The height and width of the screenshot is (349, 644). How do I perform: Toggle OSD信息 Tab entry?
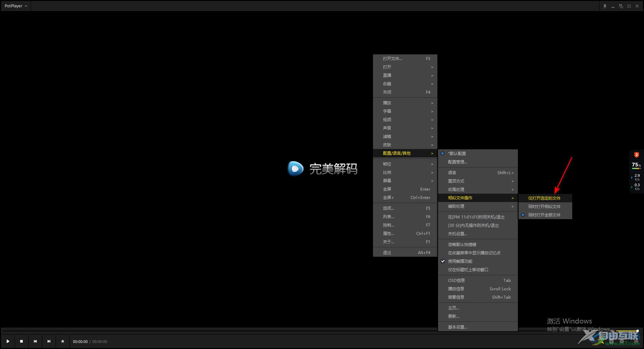coord(478,280)
